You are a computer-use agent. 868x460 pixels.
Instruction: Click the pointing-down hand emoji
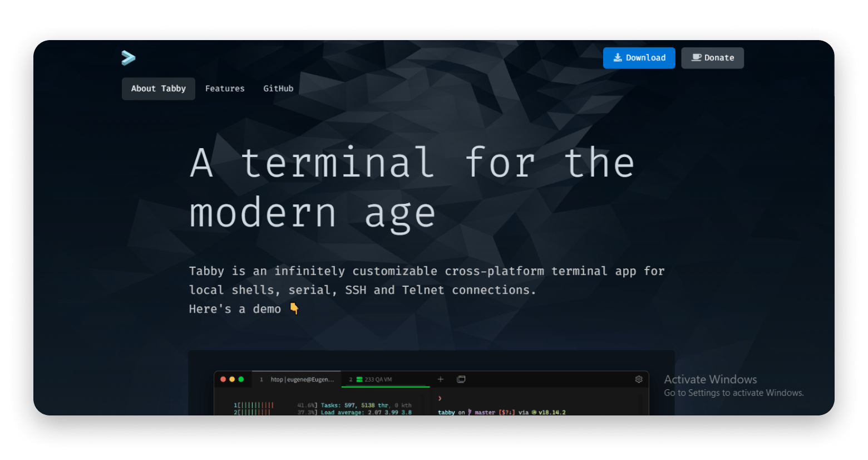coord(294,309)
